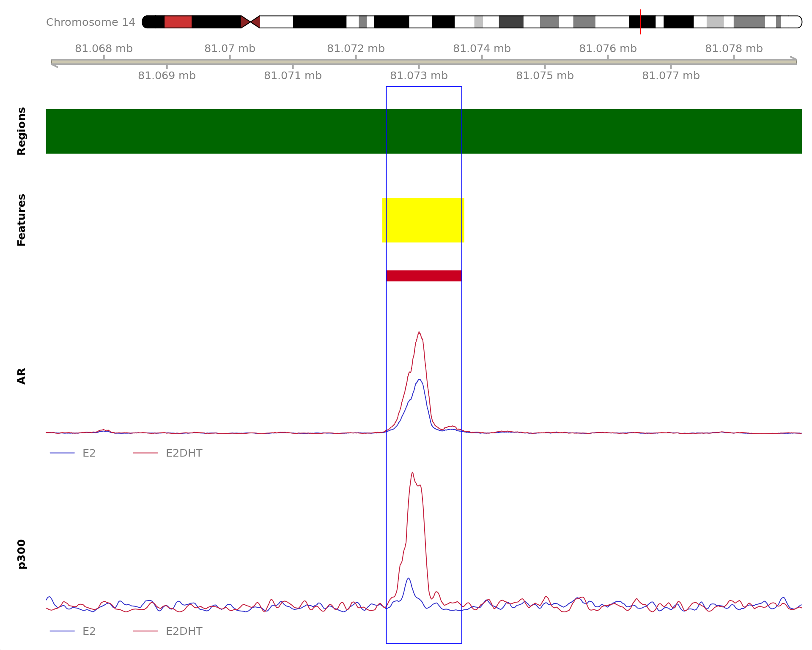This screenshot has width=812, height=650.
Task: Click the red position marker on the ideogram
Action: tap(640, 22)
